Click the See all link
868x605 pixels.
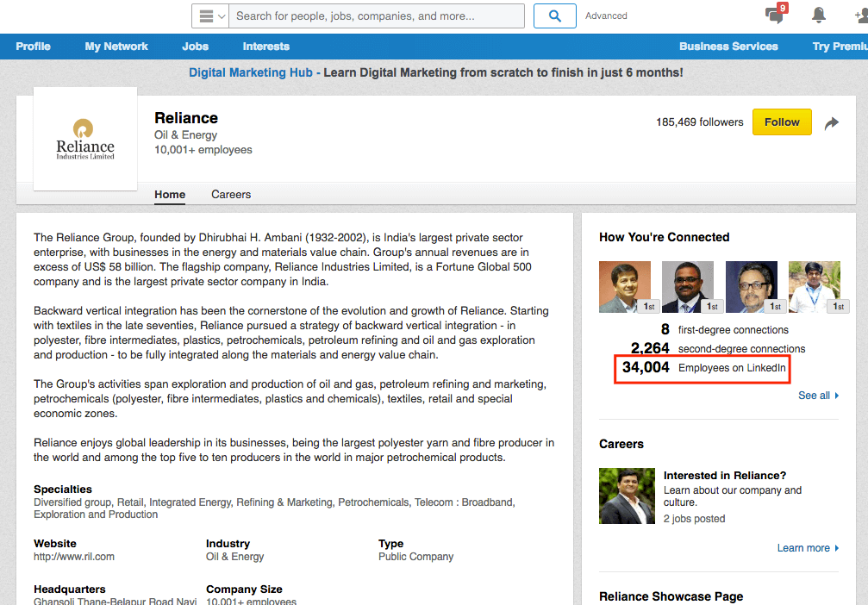coord(818,396)
